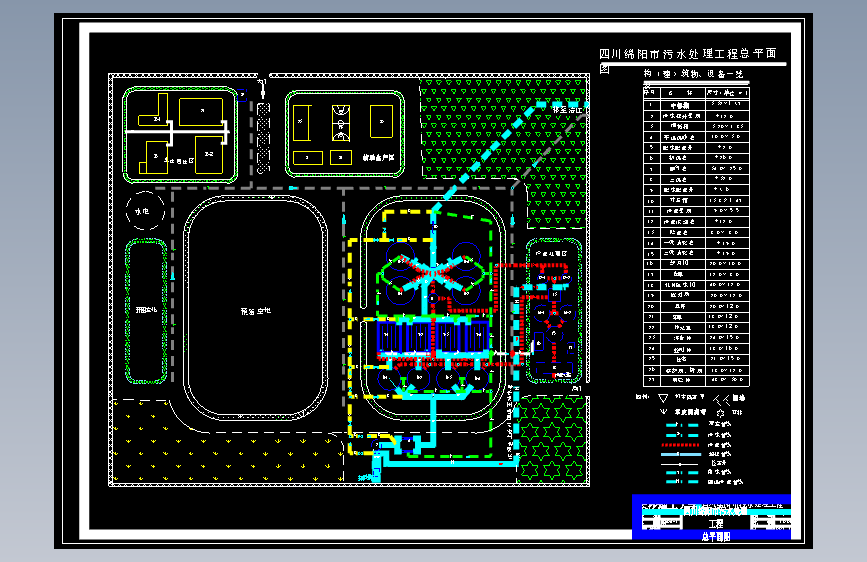Select the row number 1 cell in the table
This screenshot has height=562, width=867.
coord(651,105)
